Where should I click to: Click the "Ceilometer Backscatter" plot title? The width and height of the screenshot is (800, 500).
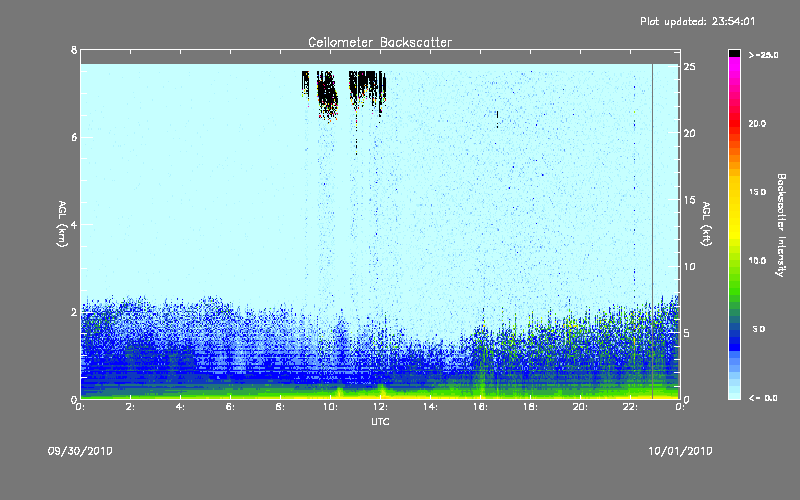380,42
